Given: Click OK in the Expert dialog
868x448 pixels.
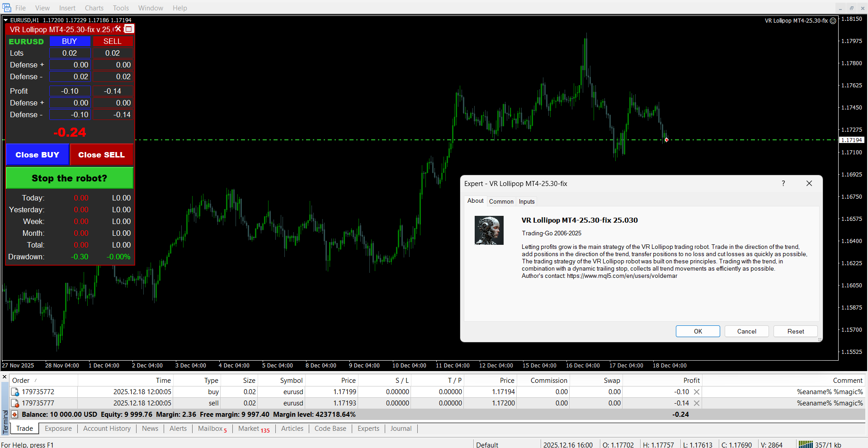Looking at the screenshot, I should pos(698,331).
